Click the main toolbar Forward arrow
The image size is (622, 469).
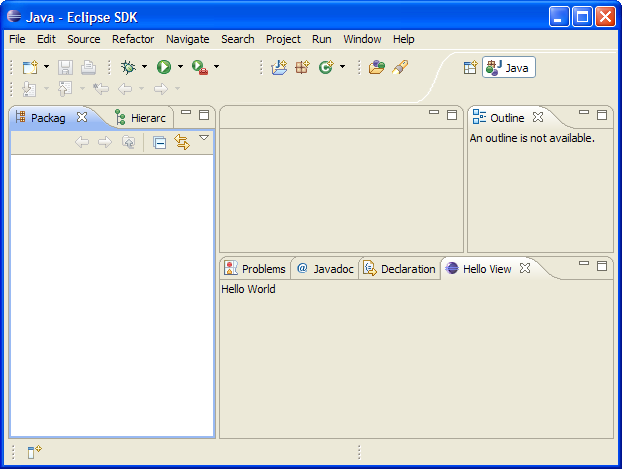tap(161, 89)
